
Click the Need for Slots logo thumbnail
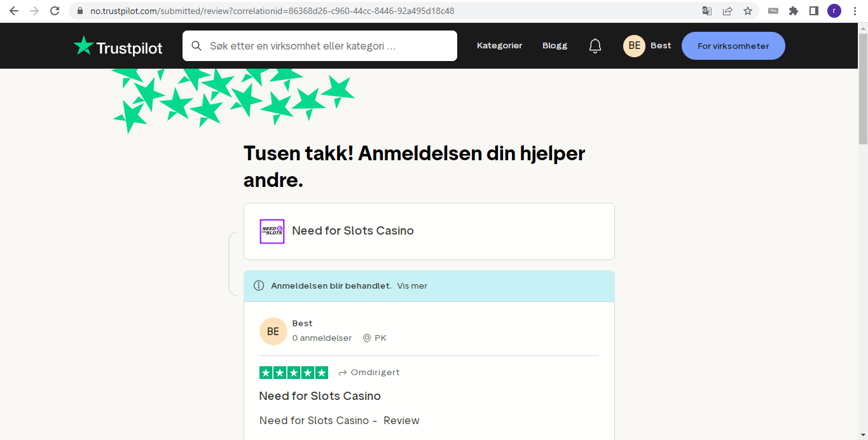click(272, 231)
